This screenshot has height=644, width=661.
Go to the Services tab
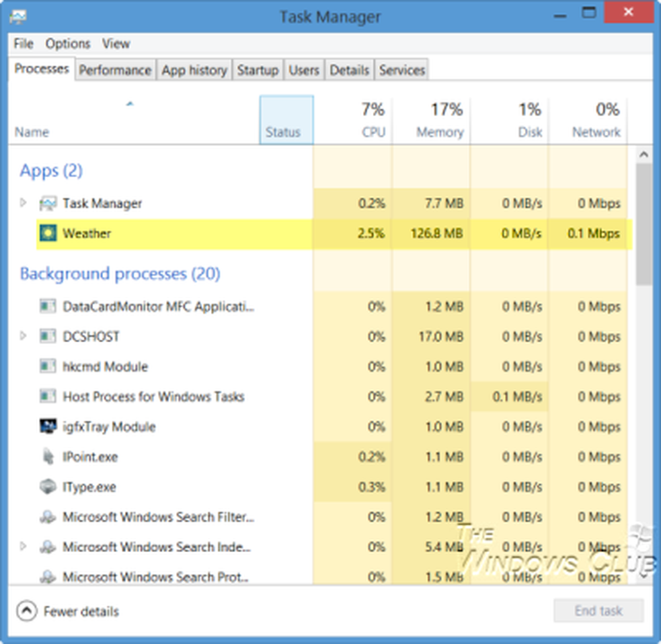(x=402, y=70)
